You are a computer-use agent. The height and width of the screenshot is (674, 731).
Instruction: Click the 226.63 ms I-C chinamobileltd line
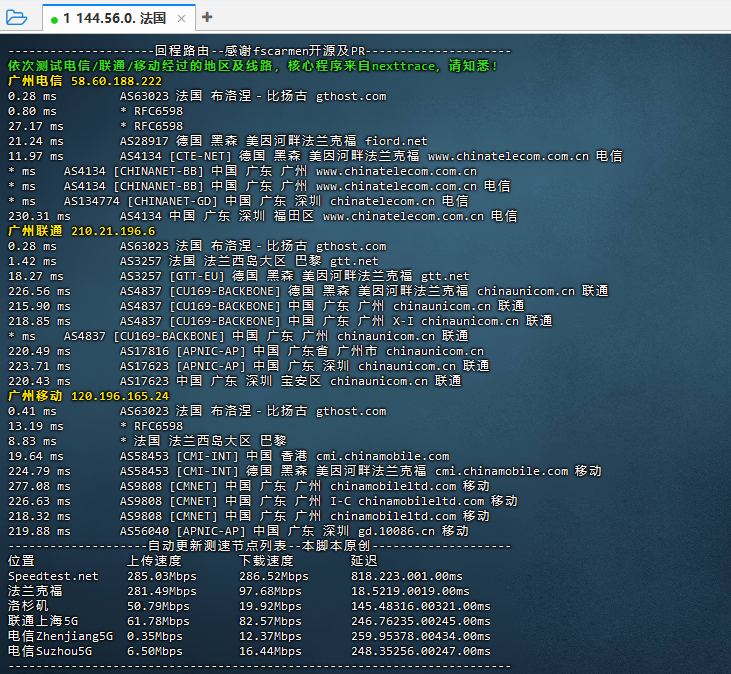coord(263,501)
